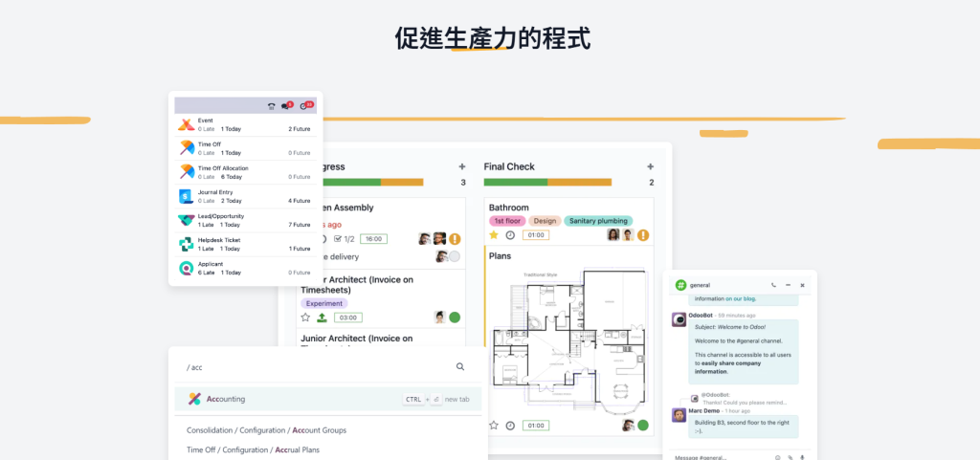The image size is (980, 460).
Task: Open the Helpdesk Ticket activity row
Action: 246,244
